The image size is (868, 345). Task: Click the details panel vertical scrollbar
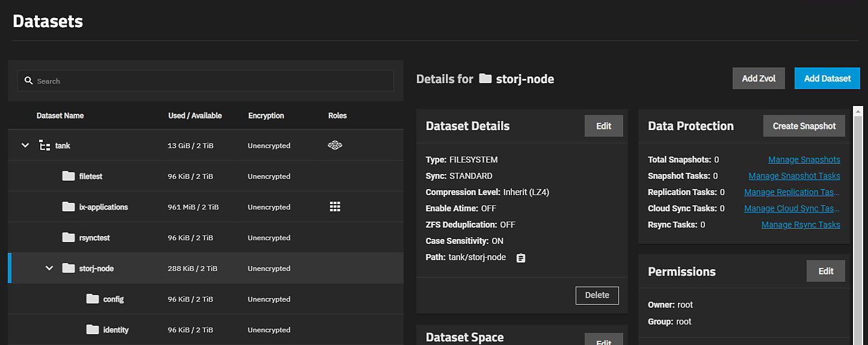(x=856, y=223)
